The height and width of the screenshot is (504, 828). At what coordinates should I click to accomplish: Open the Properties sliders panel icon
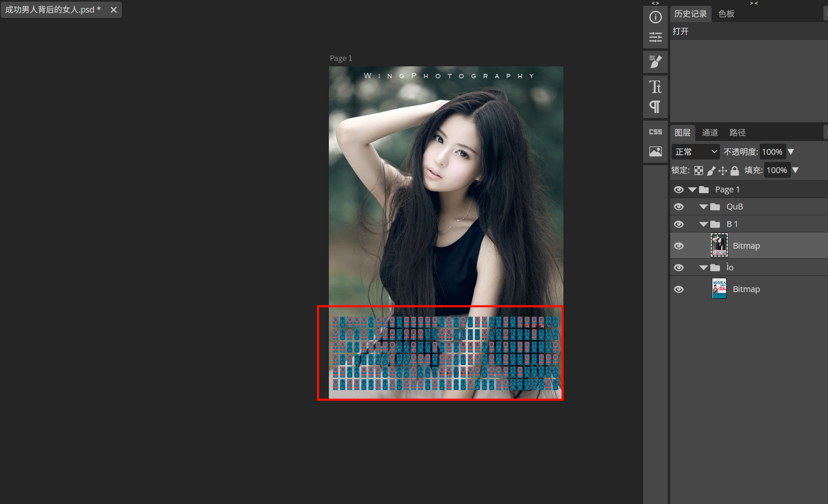point(655,37)
